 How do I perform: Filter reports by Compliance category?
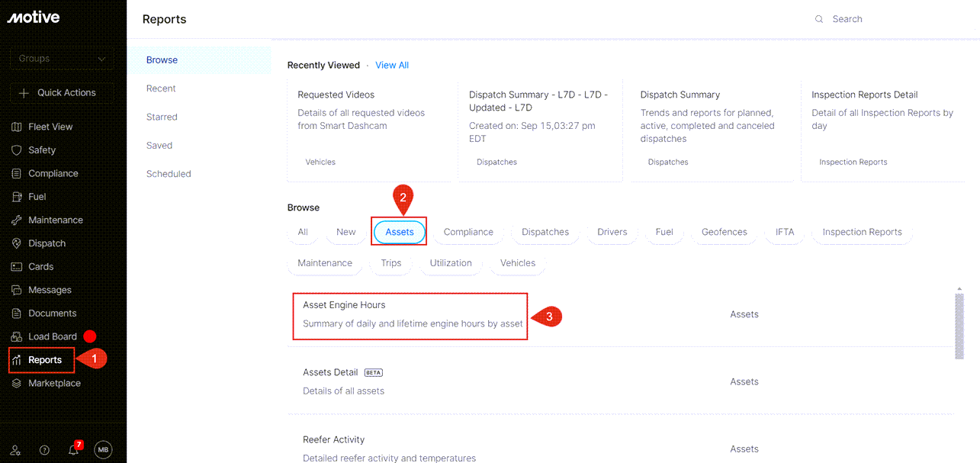tap(468, 232)
